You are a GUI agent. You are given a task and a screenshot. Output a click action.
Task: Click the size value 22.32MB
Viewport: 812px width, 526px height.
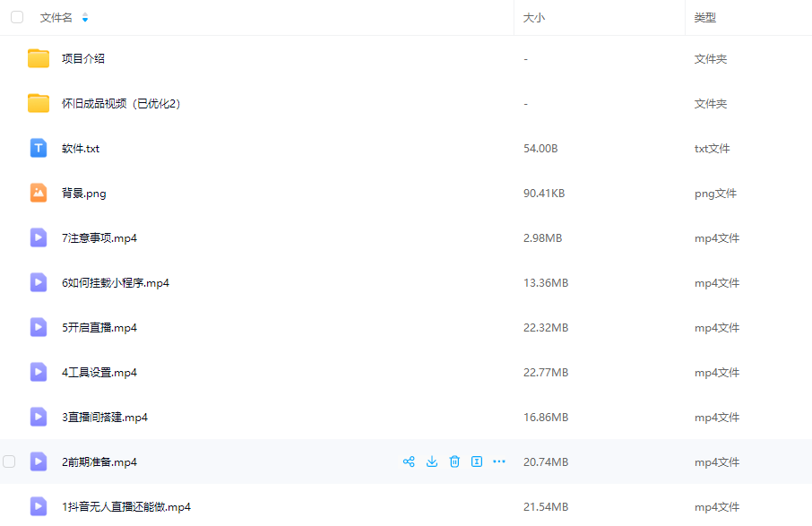(x=546, y=328)
